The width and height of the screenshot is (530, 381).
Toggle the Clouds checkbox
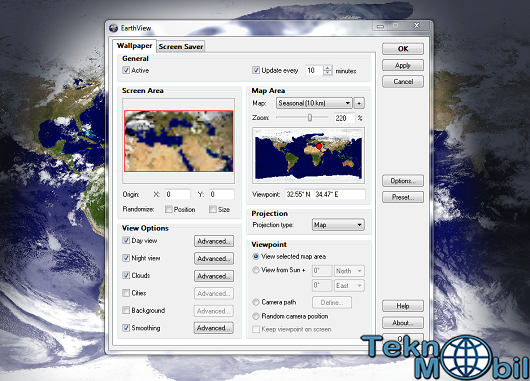pos(126,275)
